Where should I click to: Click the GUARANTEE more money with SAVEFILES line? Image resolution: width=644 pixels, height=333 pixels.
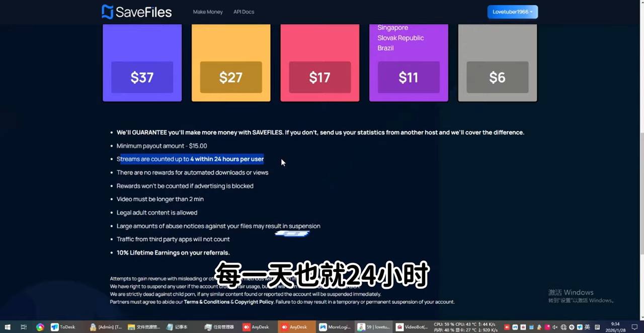click(320, 132)
